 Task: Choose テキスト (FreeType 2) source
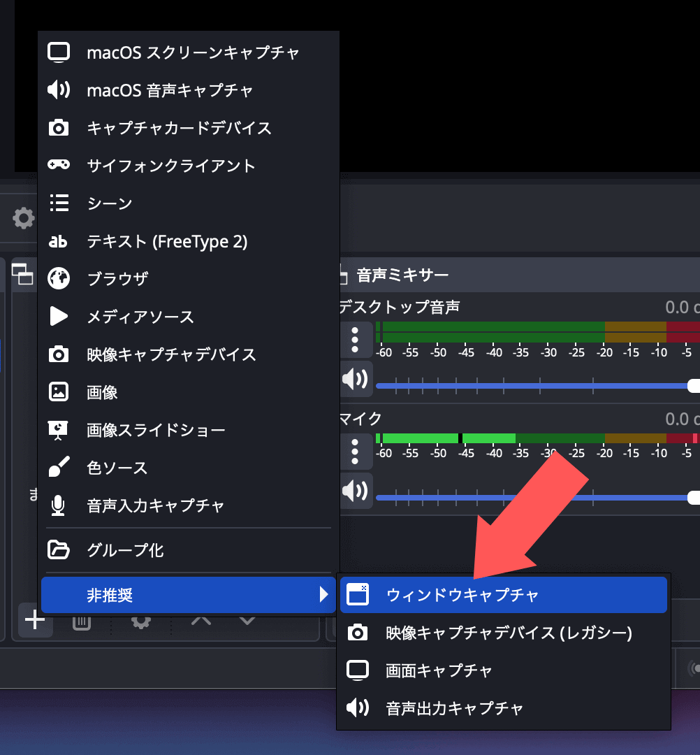[x=189, y=241]
